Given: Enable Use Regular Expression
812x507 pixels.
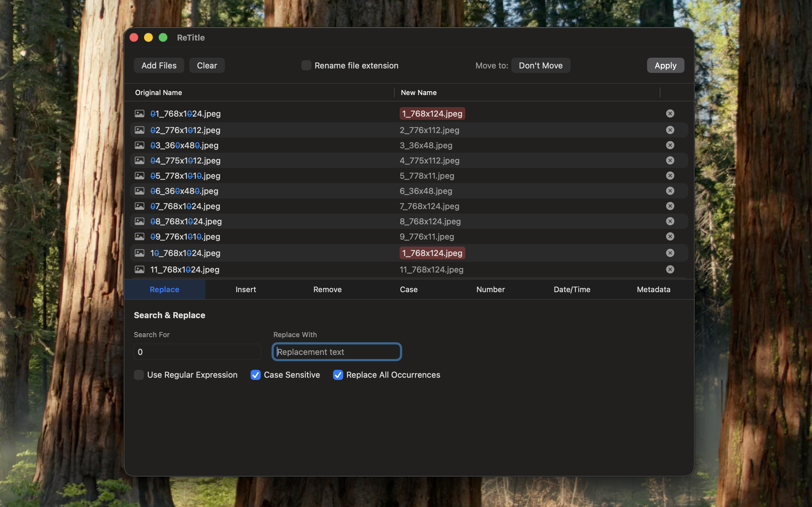Looking at the screenshot, I should click(x=139, y=375).
